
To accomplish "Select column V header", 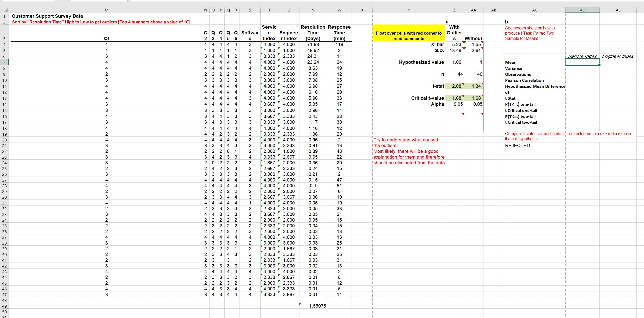I will (x=313, y=10).
